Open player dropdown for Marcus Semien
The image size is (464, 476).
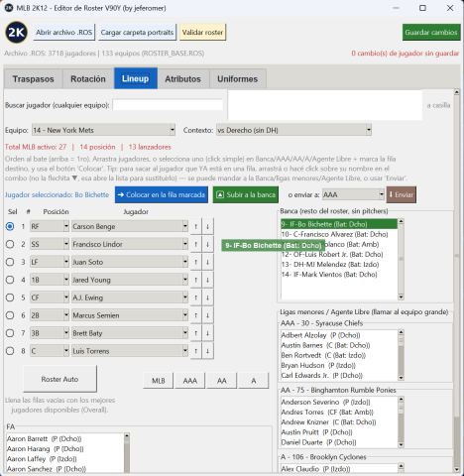(x=185, y=315)
